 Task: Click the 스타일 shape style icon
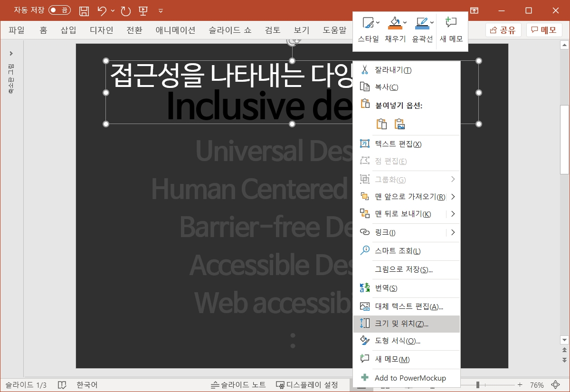point(368,22)
